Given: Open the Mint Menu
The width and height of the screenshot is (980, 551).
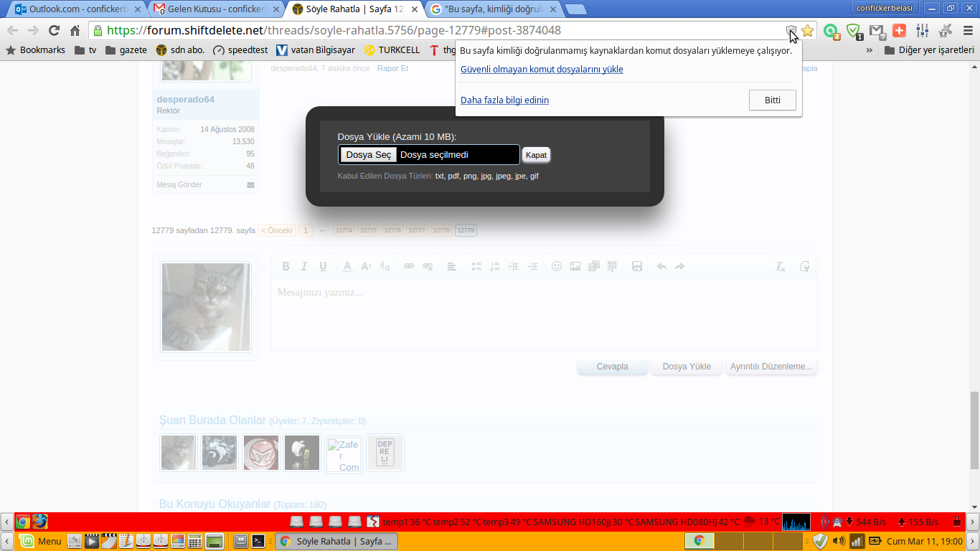Looking at the screenshot, I should click(x=40, y=541).
